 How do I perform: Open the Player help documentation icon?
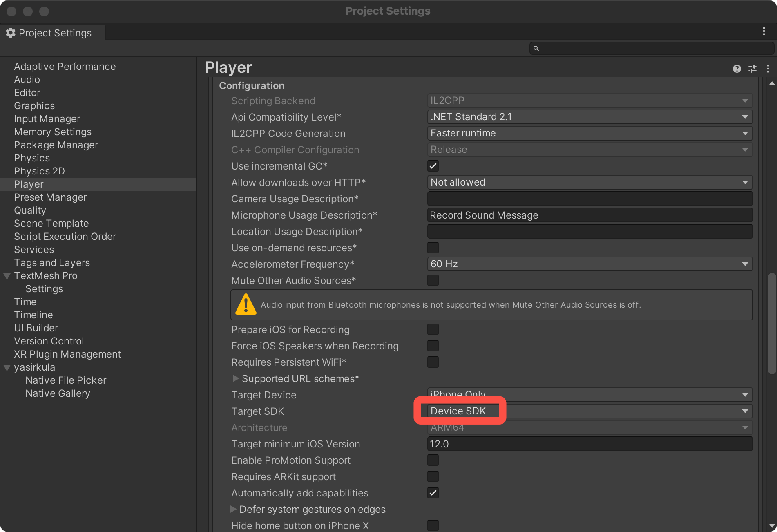click(x=737, y=69)
